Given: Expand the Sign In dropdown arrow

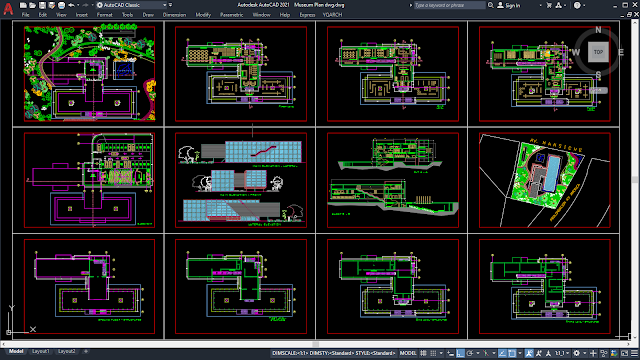Looking at the screenshot, I should pyautogui.click(x=540, y=5).
